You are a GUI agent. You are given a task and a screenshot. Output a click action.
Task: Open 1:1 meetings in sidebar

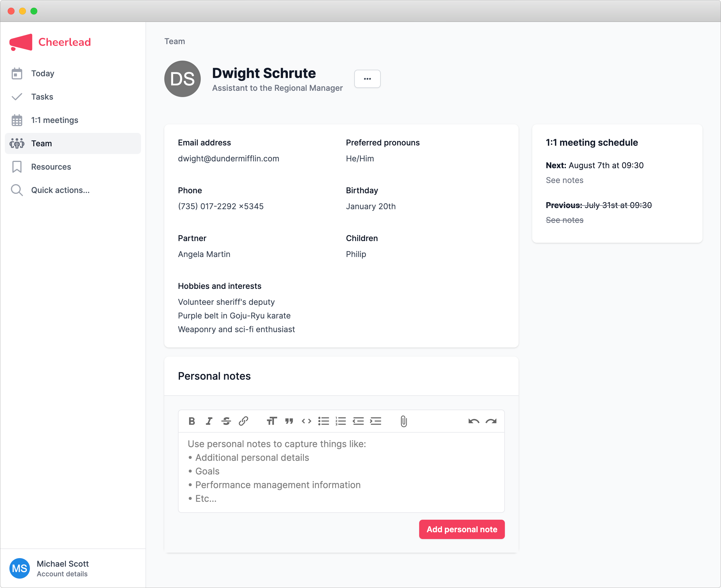click(x=55, y=120)
